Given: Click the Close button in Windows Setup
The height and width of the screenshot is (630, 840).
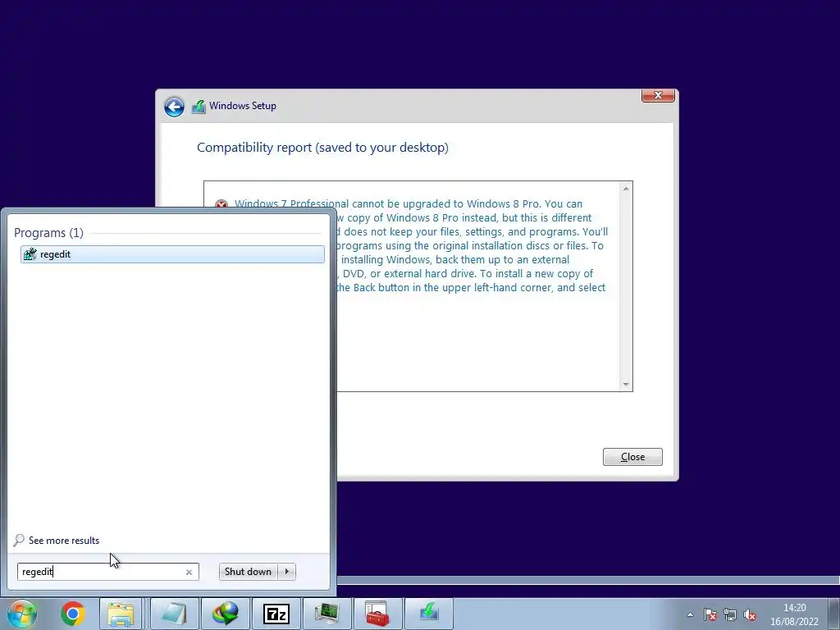Looking at the screenshot, I should tap(632, 457).
